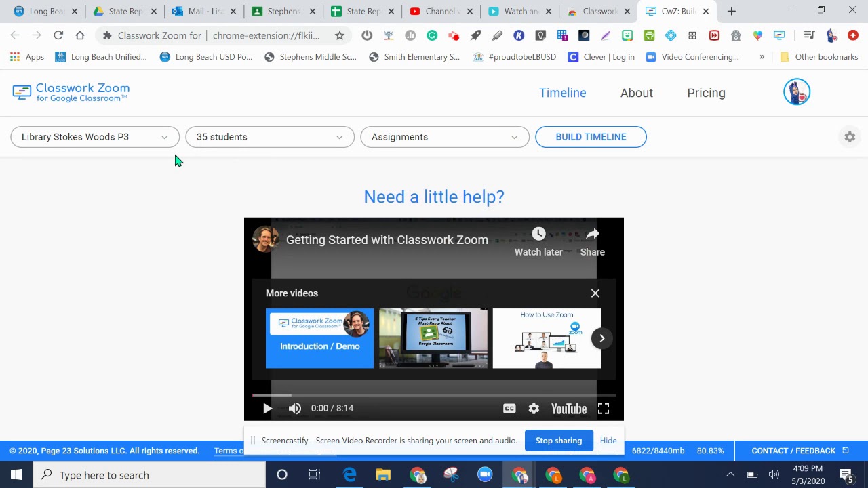
Task: Expand the 35 students dropdown
Action: tap(270, 137)
